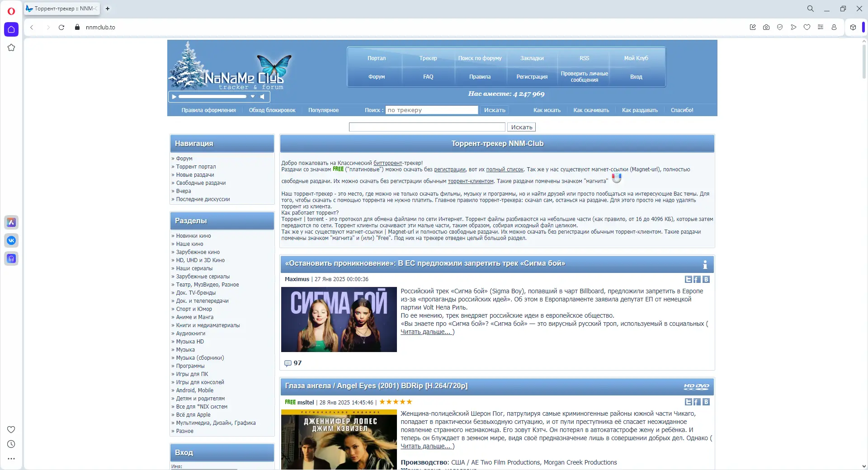Click the page vertical scrollbar
This screenshot has width=868, height=470.
coord(864,61)
